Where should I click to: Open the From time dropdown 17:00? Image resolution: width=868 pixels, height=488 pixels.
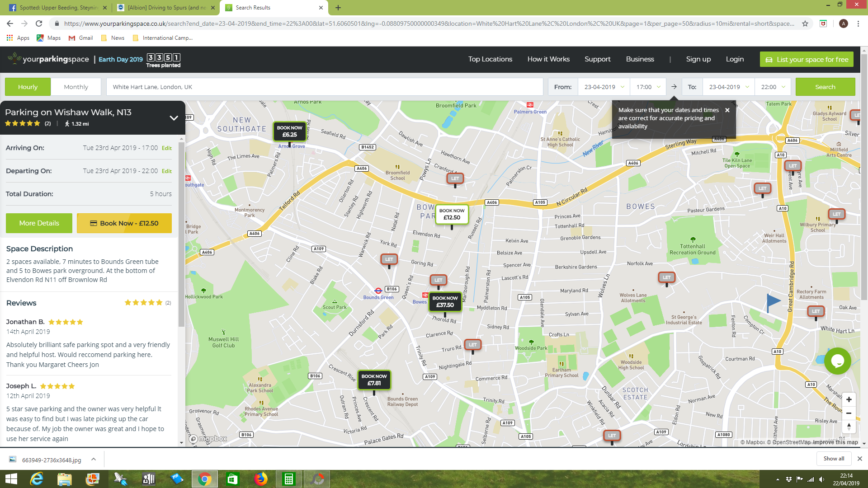click(648, 87)
